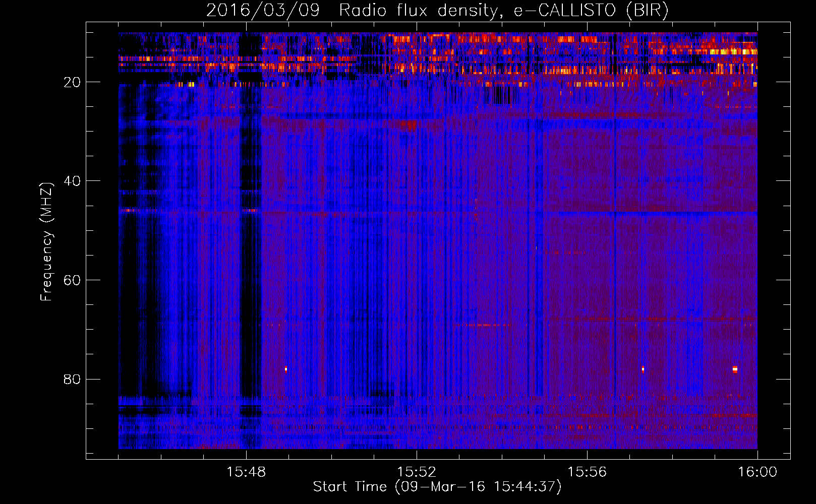The width and height of the screenshot is (816, 504).
Task: Click the '60' frequency tick label
Action: point(72,280)
